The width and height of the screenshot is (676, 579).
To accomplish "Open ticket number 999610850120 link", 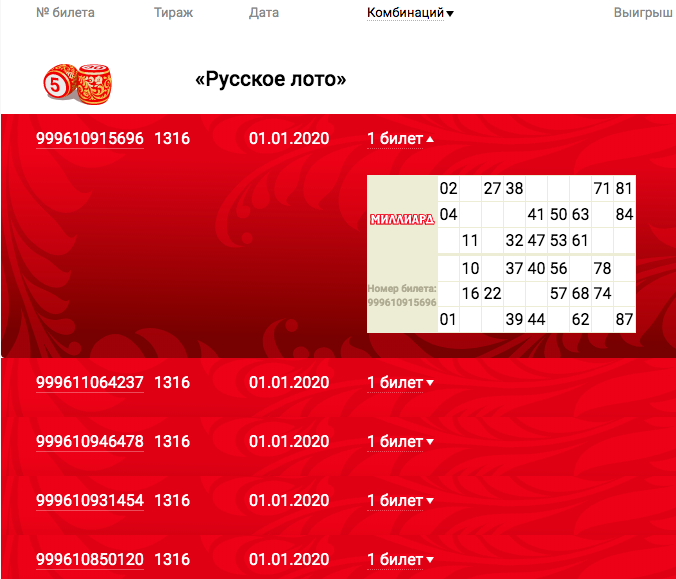I will pyautogui.click(x=90, y=560).
